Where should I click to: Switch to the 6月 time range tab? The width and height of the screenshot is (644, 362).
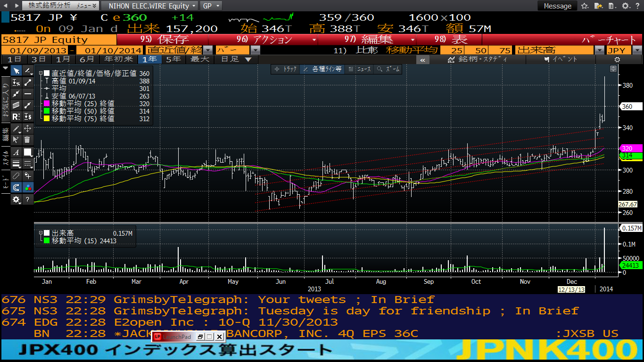pyautogui.click(x=87, y=59)
